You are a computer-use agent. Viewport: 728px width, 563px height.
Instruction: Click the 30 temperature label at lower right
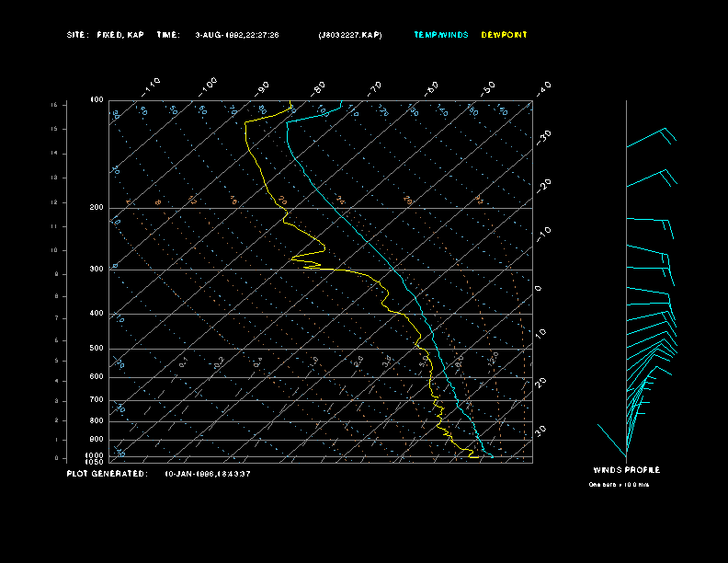[x=541, y=430]
